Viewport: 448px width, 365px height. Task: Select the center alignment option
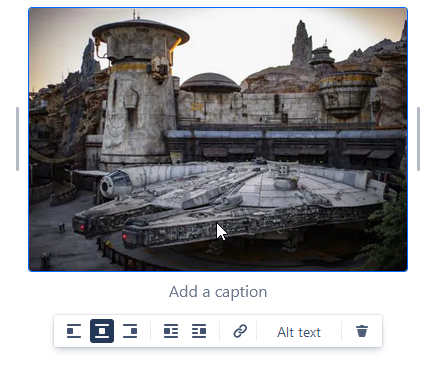click(102, 331)
